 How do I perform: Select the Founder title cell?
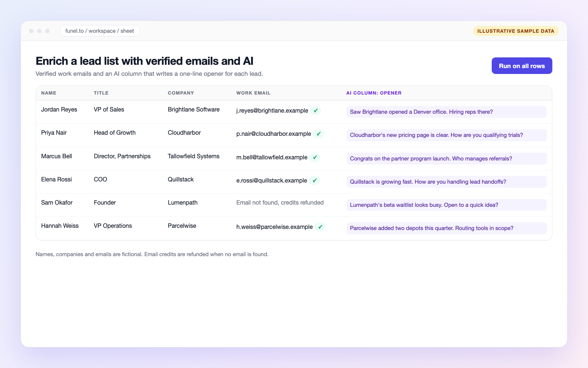click(105, 203)
